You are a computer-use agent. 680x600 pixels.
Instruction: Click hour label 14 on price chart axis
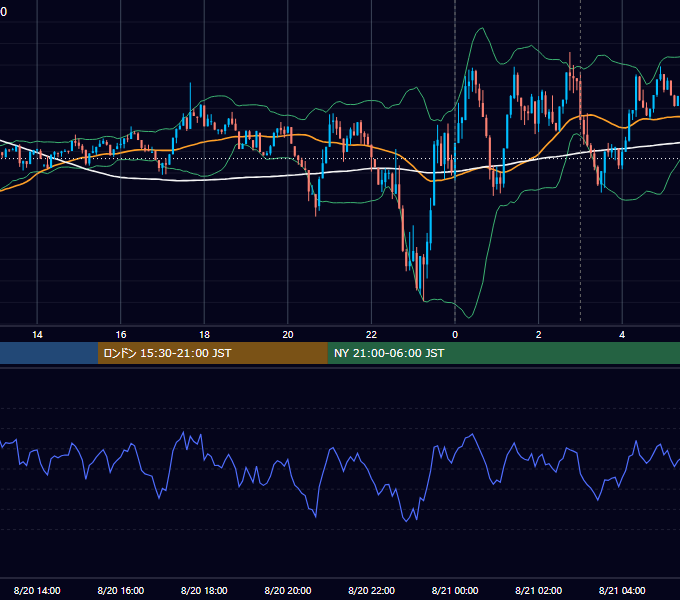[37, 335]
